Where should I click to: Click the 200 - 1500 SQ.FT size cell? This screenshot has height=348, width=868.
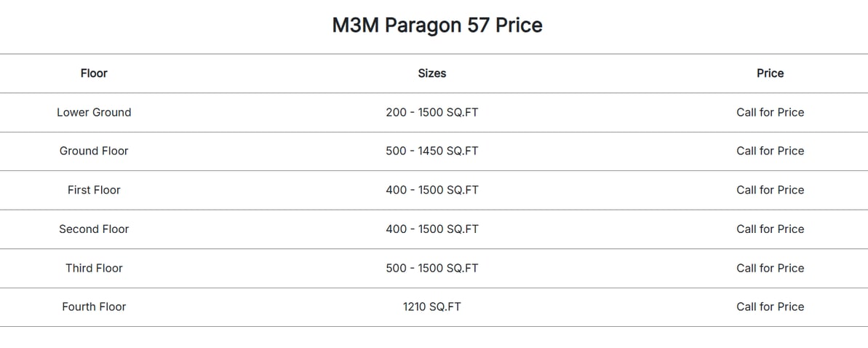tap(431, 113)
